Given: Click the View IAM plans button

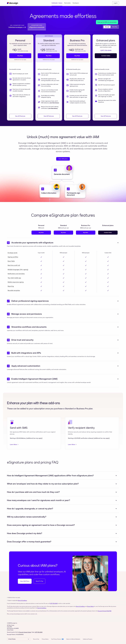Looking at the screenshot, I should point(63,159).
